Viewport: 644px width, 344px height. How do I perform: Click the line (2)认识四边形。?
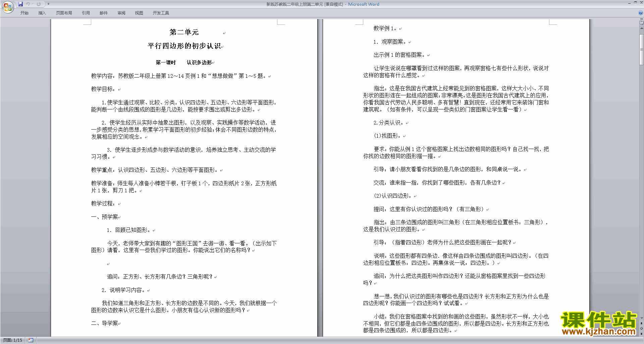coord(393,196)
